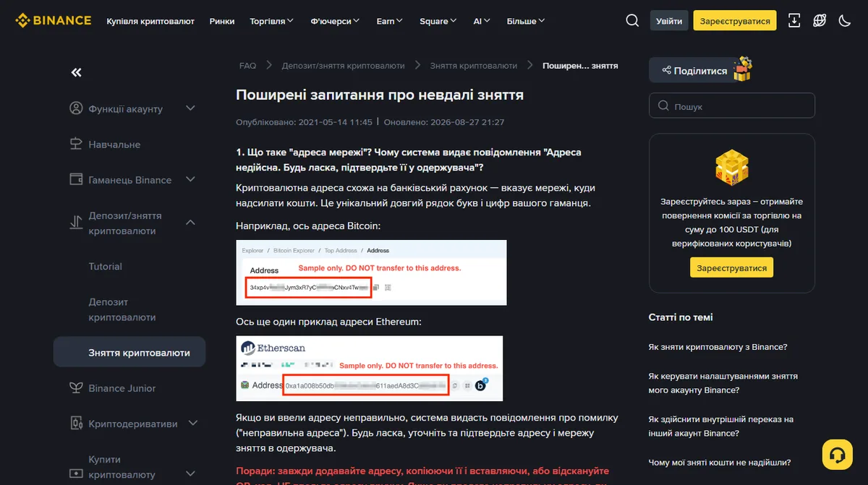Open AI dropdown menu

[x=482, y=21]
